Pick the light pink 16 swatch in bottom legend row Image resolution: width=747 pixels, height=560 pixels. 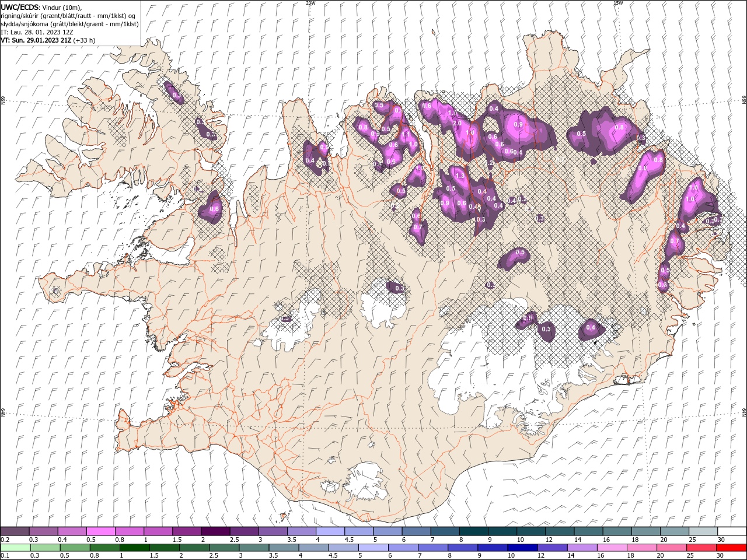click(612, 548)
